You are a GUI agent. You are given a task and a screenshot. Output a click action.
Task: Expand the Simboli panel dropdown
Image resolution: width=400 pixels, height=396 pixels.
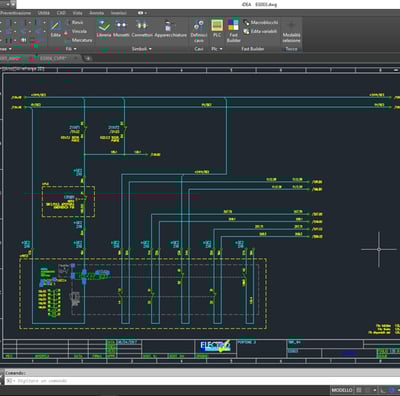tap(141, 49)
